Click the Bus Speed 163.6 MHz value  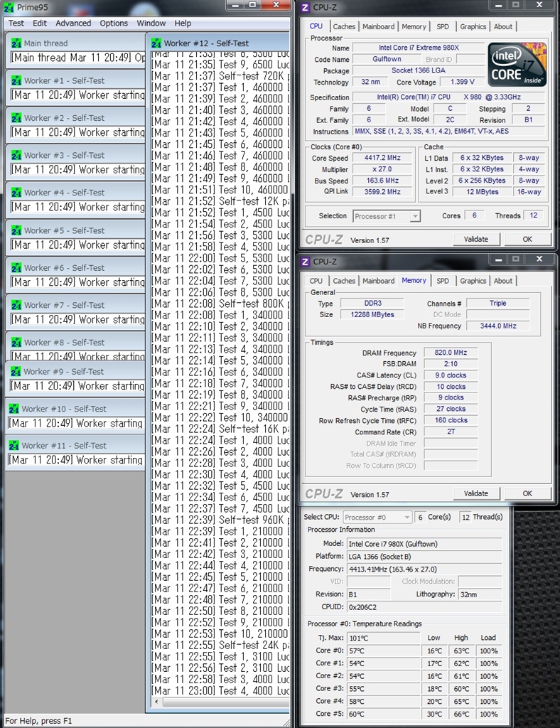382,181
